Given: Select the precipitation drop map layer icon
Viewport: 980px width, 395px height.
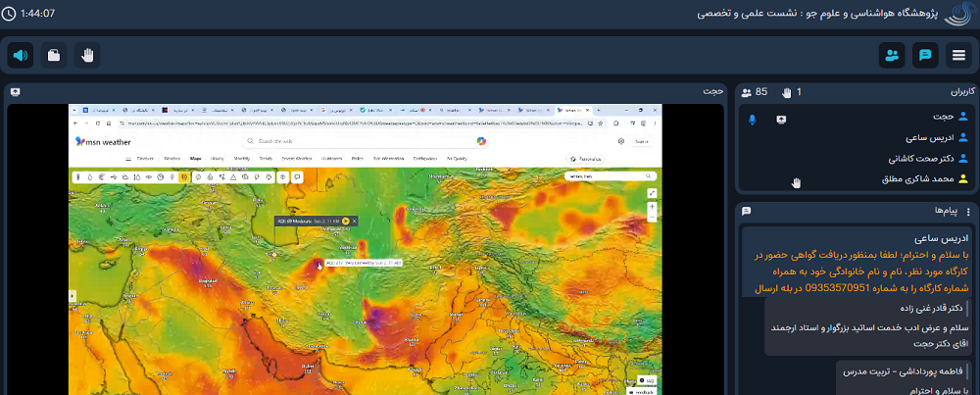Looking at the screenshot, I should (x=89, y=176).
